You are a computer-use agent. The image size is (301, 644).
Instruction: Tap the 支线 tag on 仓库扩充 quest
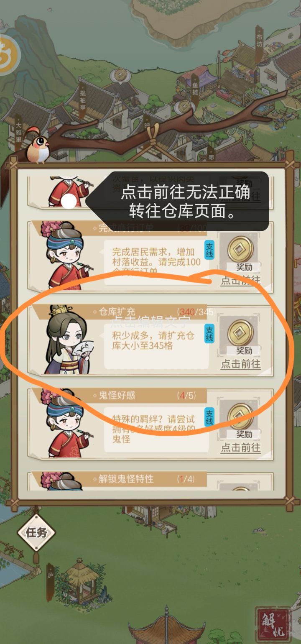(209, 334)
